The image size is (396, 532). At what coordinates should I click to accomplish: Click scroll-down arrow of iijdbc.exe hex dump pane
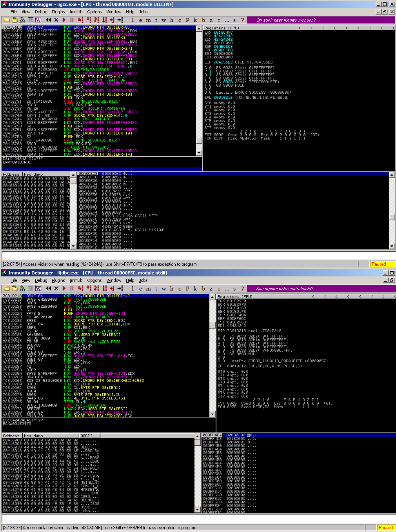[198, 509]
